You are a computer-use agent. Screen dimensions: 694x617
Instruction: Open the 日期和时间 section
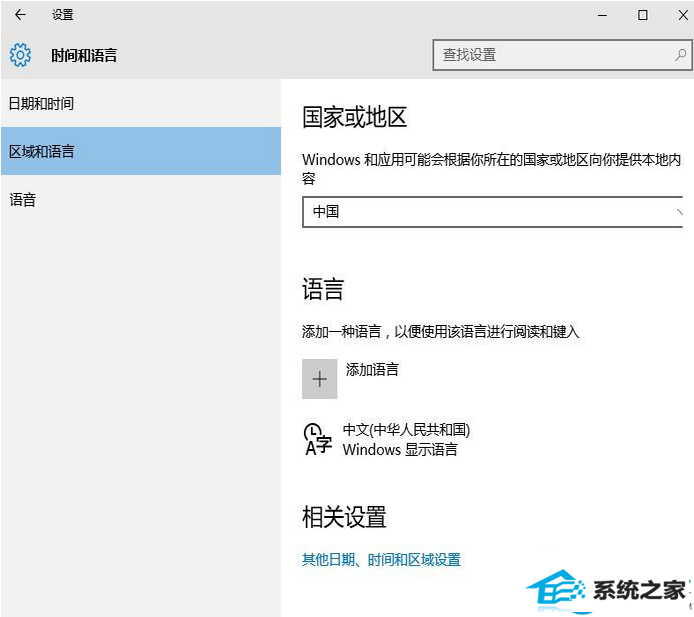(x=141, y=104)
